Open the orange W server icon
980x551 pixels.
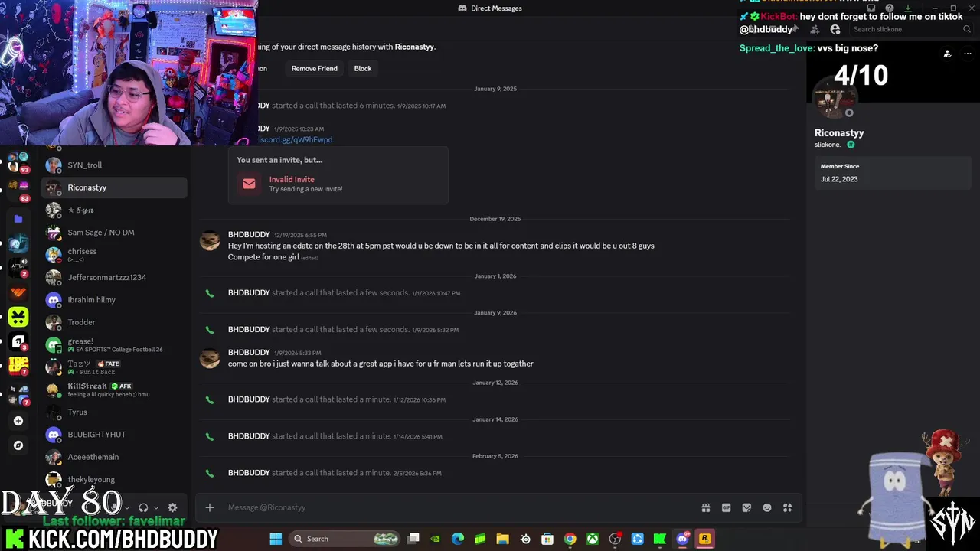tap(18, 292)
